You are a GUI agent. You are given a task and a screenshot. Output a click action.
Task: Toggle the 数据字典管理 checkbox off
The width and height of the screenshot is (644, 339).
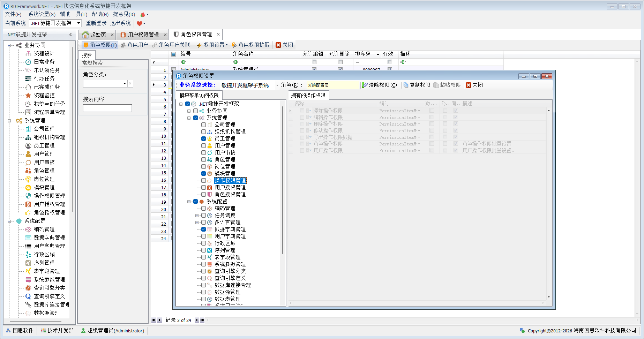pyautogui.click(x=203, y=229)
